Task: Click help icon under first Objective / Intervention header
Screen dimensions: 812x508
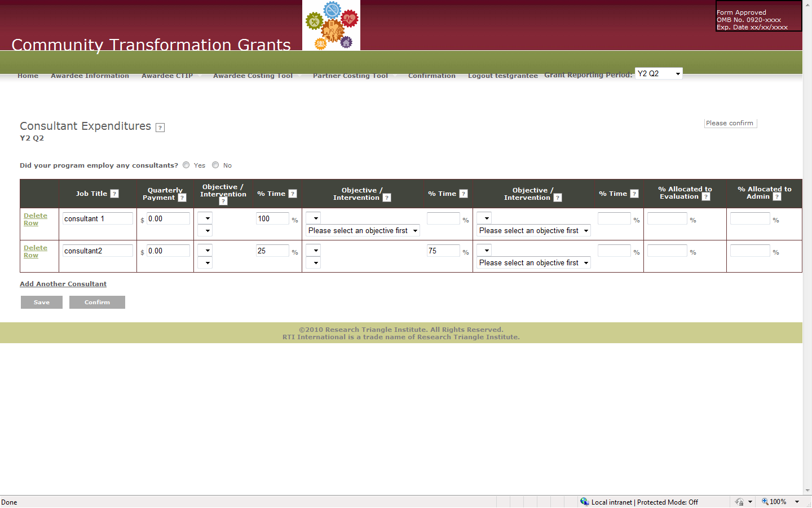Action: (223, 202)
